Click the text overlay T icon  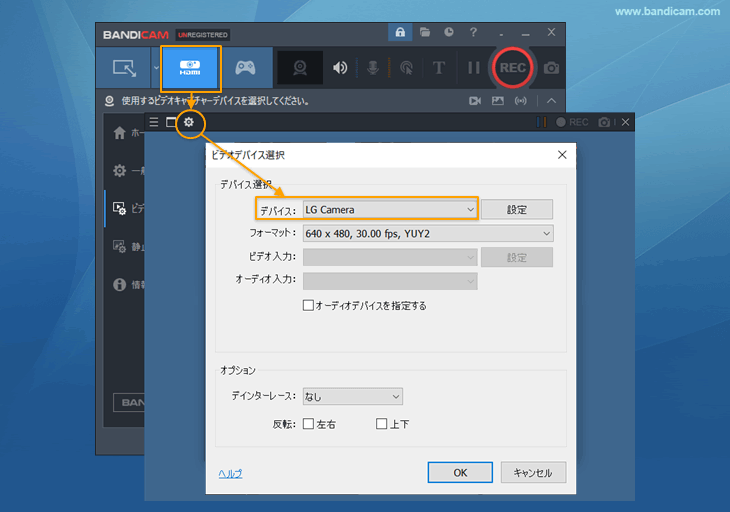[x=439, y=68]
